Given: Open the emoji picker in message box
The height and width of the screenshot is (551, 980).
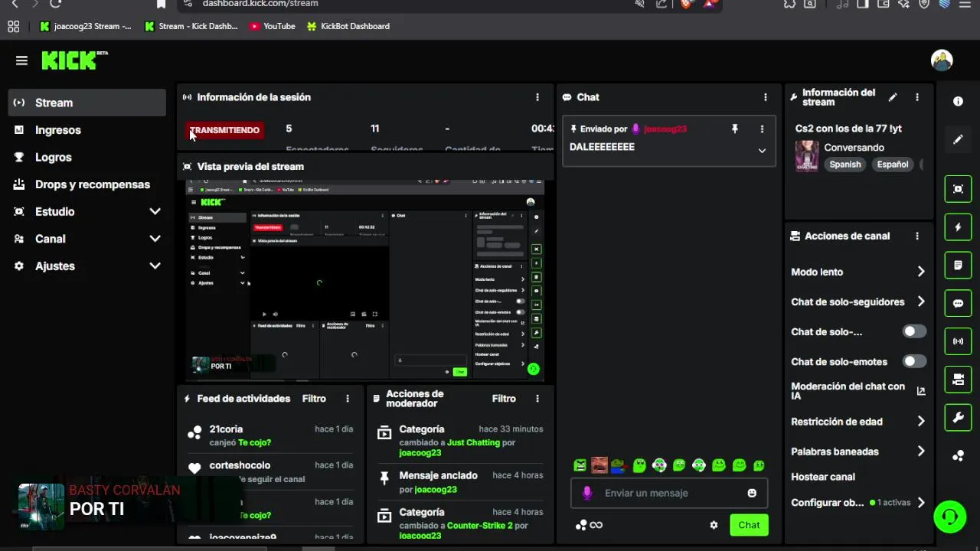Looking at the screenshot, I should [x=752, y=494].
